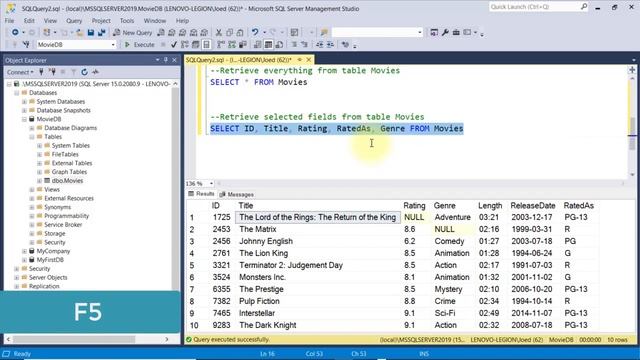This screenshot has width=640, height=360.
Task: Expand the MyCompany database node
Action: (24, 251)
